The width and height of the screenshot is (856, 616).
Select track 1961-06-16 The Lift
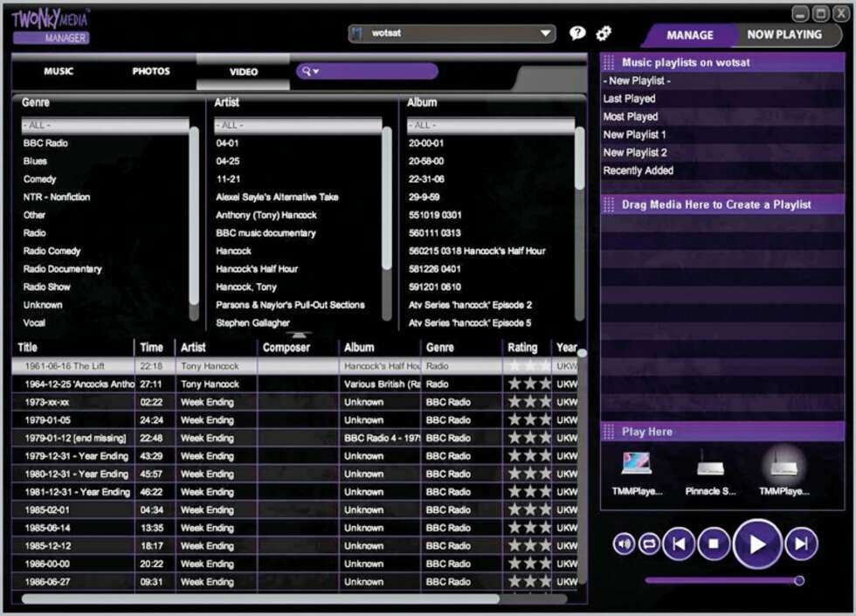[x=65, y=366]
